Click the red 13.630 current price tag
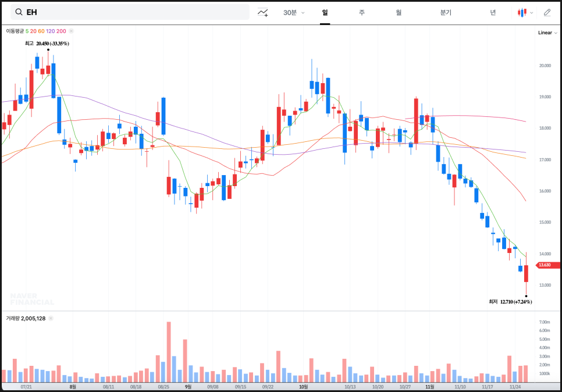 click(x=546, y=265)
